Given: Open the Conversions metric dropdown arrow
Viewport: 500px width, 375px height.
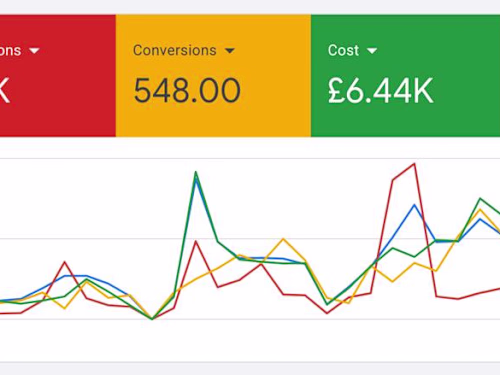Looking at the screenshot, I should coord(230,51).
